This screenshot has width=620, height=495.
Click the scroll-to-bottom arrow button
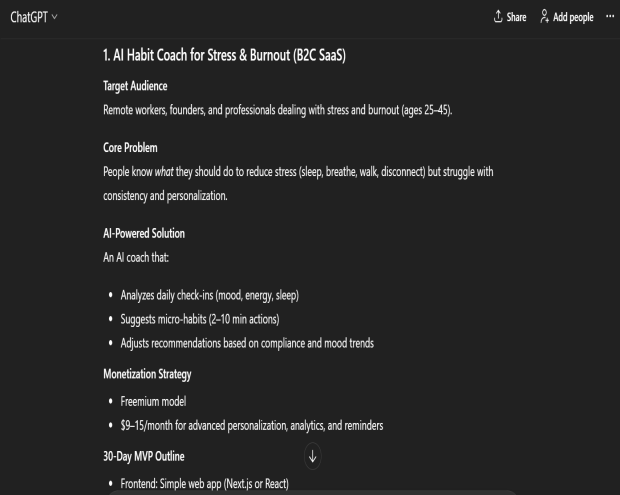pos(313,456)
